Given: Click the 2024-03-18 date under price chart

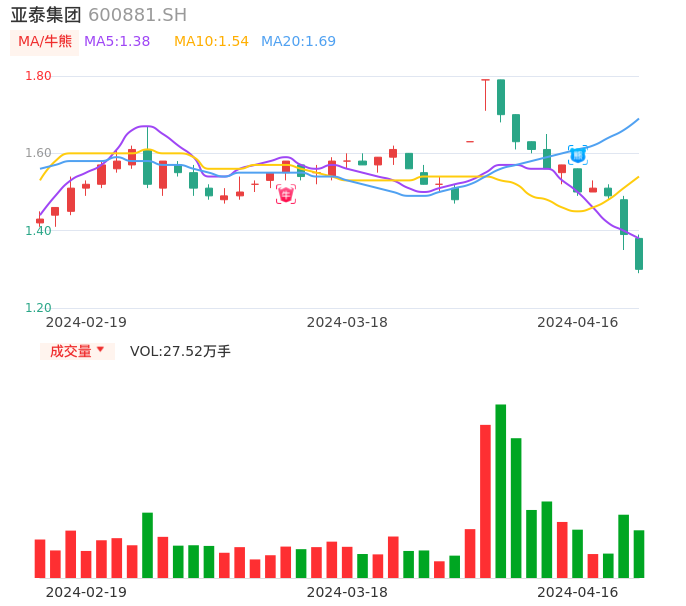Looking at the screenshot, I should (347, 322).
